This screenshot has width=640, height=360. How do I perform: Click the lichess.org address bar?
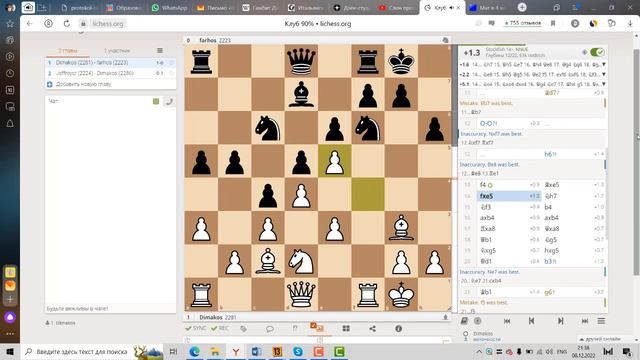(108, 24)
